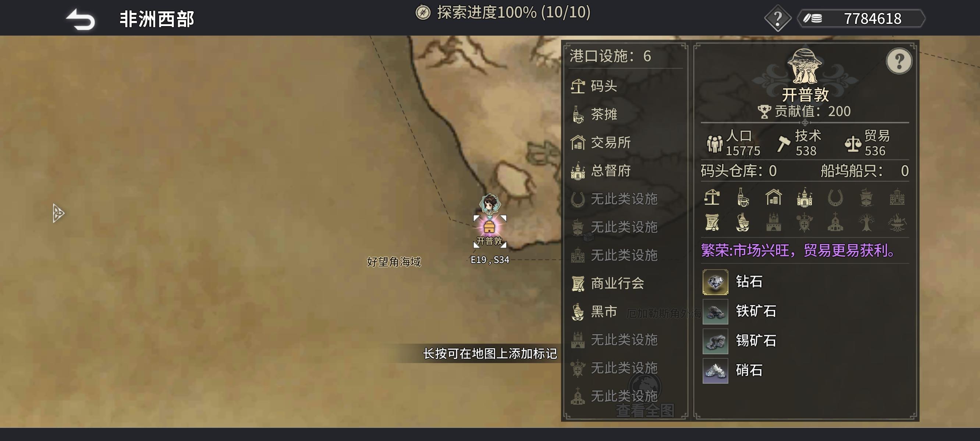Click the compass icon beside 探索进度
Screen dimensions: 980x441
[423, 12]
